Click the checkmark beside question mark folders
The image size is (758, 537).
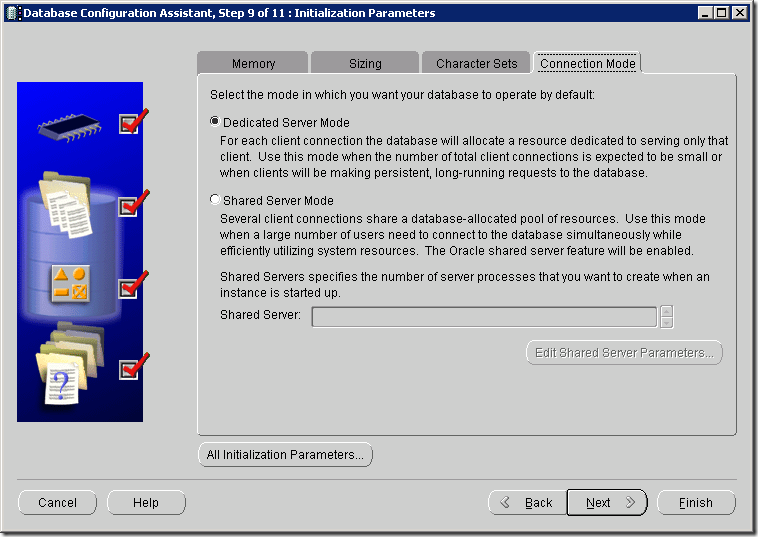pos(133,366)
